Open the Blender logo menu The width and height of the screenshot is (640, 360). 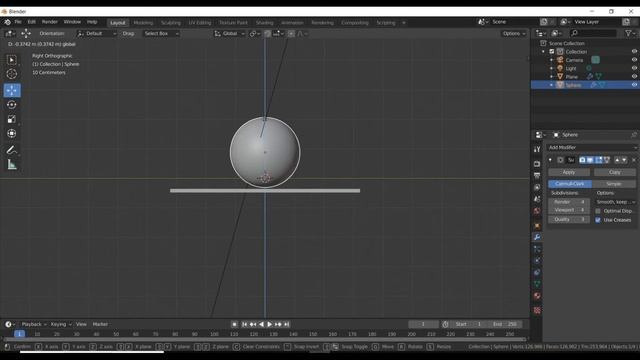point(7,22)
